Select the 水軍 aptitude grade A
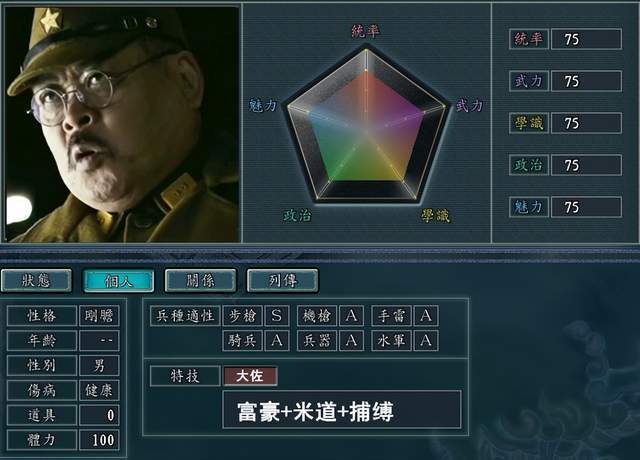Image resolution: width=640 pixels, height=460 pixels. coord(426,340)
